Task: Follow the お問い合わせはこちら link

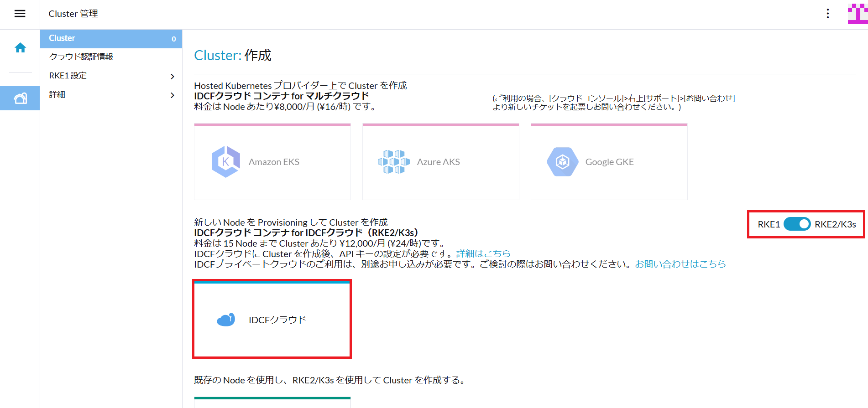Action: 680,264
